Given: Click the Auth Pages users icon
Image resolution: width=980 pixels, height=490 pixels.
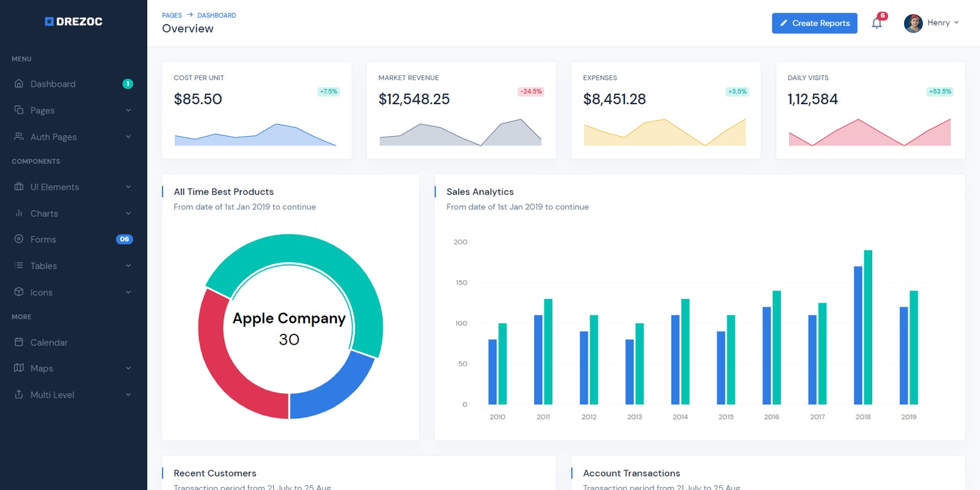Looking at the screenshot, I should (x=19, y=136).
